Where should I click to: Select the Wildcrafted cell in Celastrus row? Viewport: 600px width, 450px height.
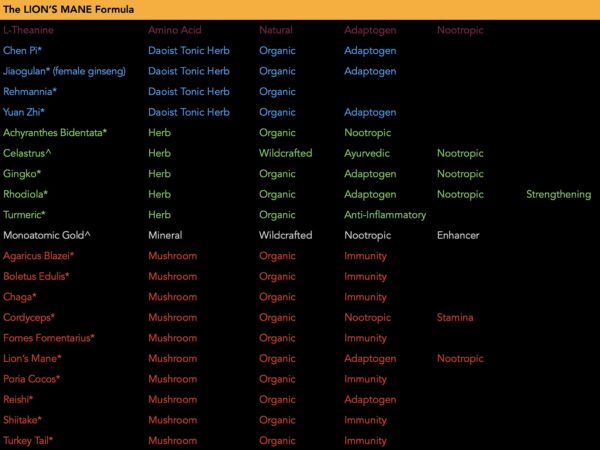285,153
